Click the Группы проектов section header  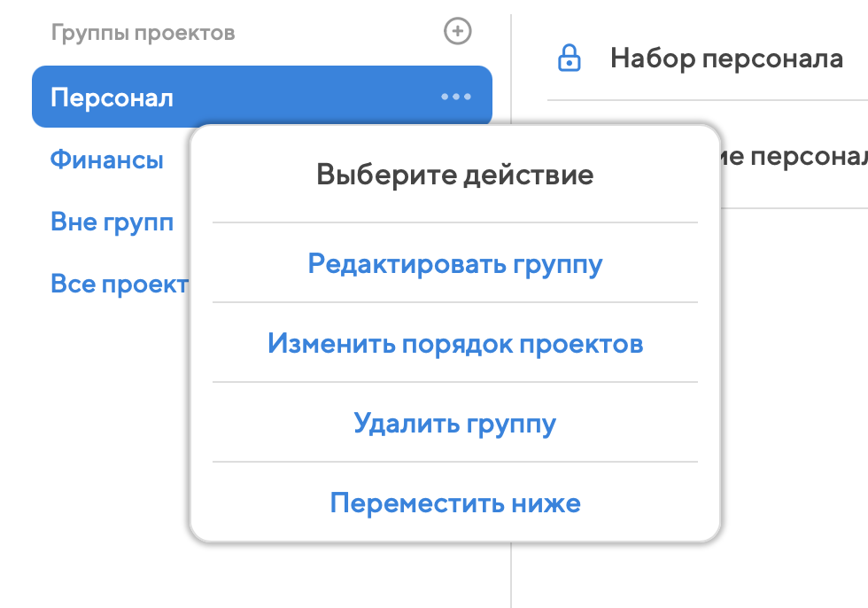point(143,34)
